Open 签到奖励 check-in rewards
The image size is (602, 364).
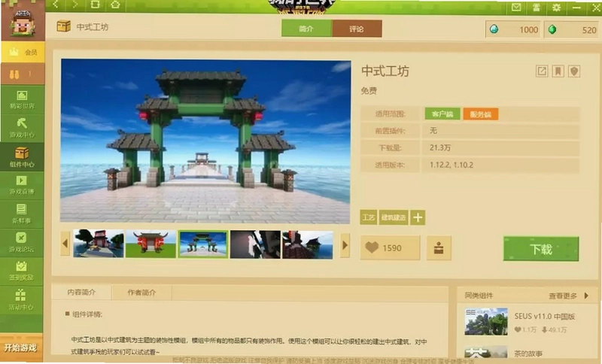pyautogui.click(x=23, y=271)
